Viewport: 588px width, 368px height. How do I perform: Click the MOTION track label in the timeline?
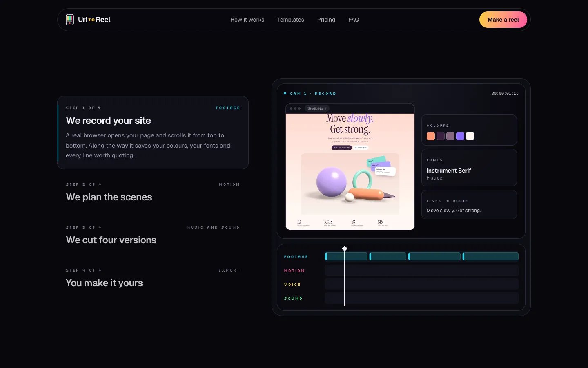coord(294,271)
